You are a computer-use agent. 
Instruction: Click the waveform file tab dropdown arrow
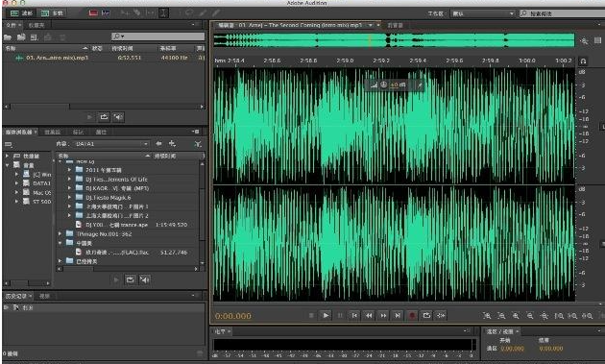point(371,25)
